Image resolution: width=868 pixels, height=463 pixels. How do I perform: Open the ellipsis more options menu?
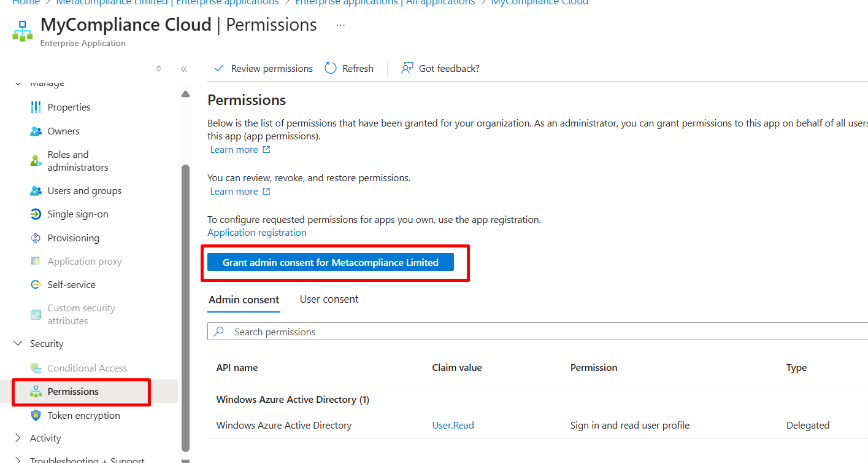pos(340,25)
